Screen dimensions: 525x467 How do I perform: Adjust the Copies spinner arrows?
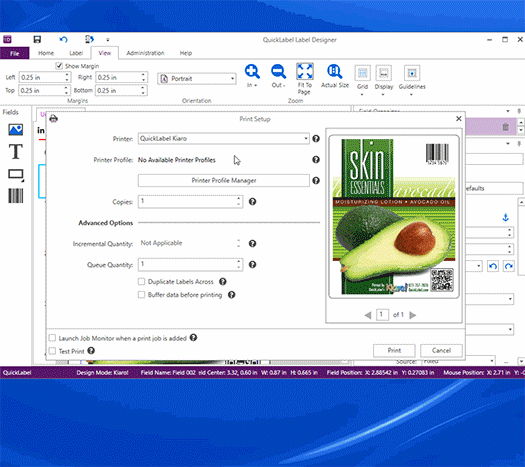239,202
